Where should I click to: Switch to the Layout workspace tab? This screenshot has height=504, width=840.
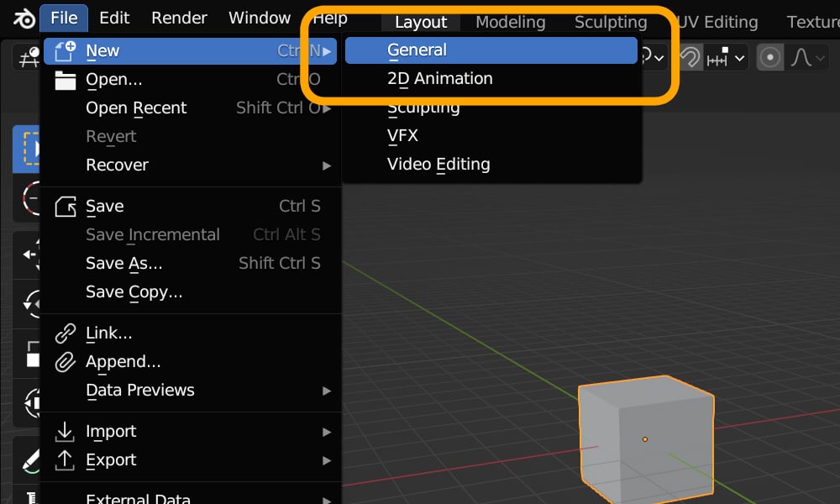click(421, 22)
